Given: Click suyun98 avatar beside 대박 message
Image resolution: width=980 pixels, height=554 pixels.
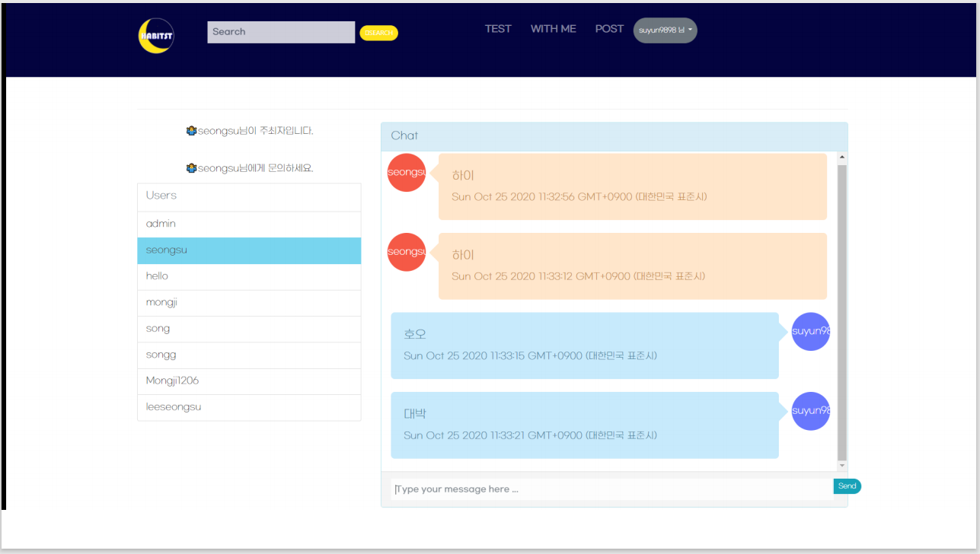Looking at the screenshot, I should point(811,411).
